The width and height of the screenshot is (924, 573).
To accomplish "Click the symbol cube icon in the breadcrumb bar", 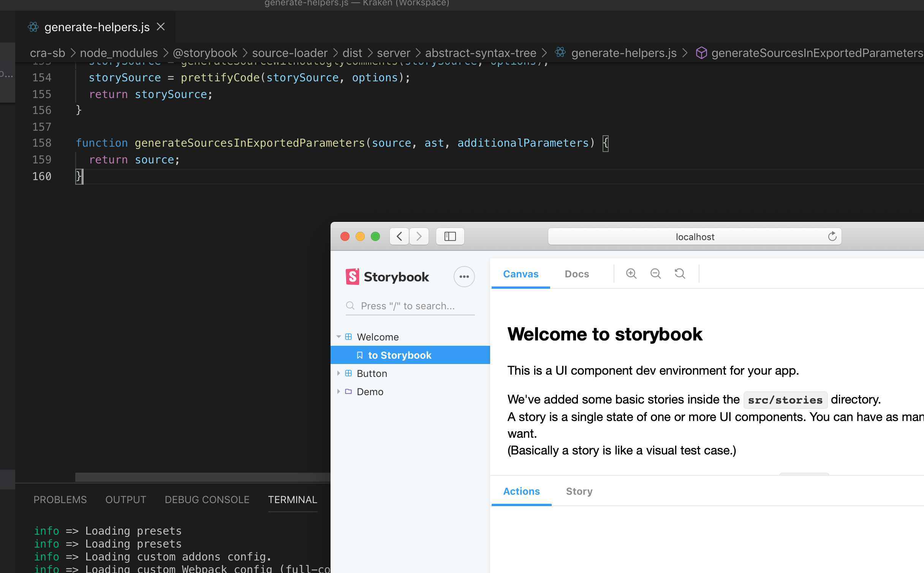I will pos(701,53).
